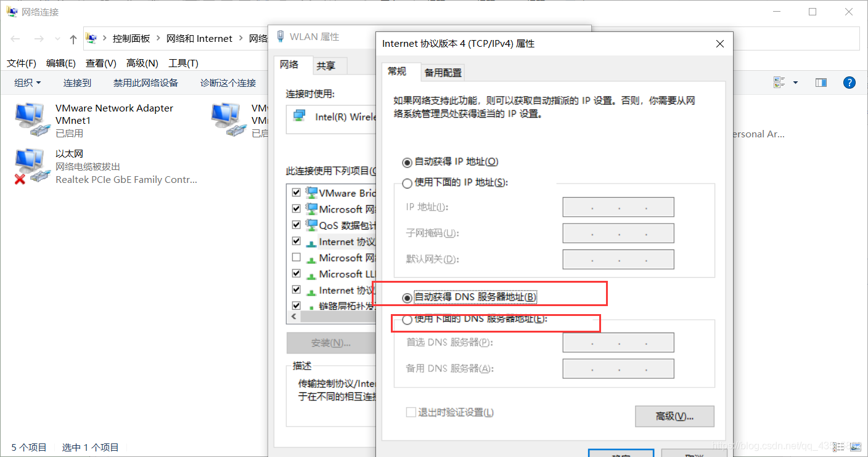Open the 编辑(E) menu

click(x=61, y=63)
